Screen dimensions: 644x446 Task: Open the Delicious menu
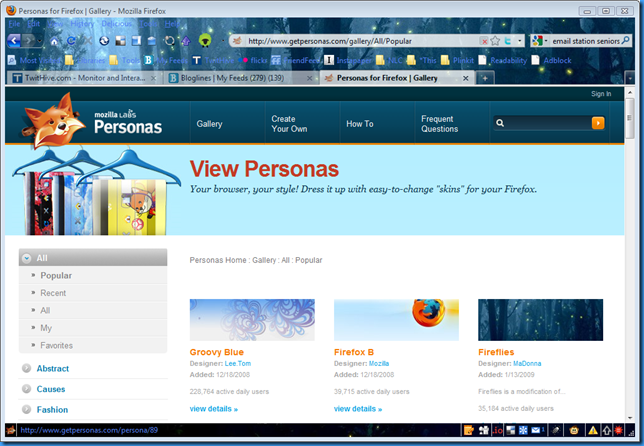(x=117, y=24)
